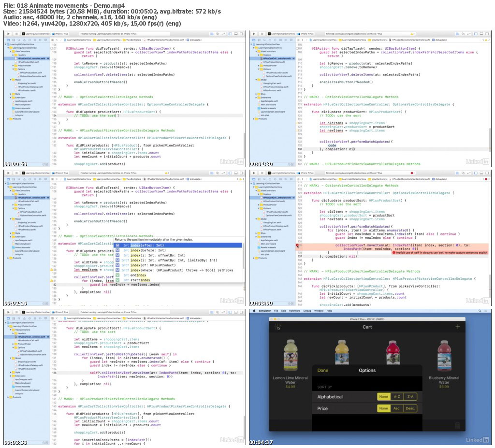Select Desc. price sort segment
Screen dimensions: 495x448
click(410, 408)
